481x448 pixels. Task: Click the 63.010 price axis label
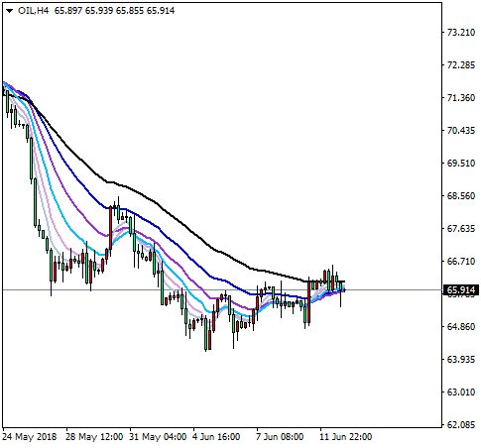tap(461, 392)
